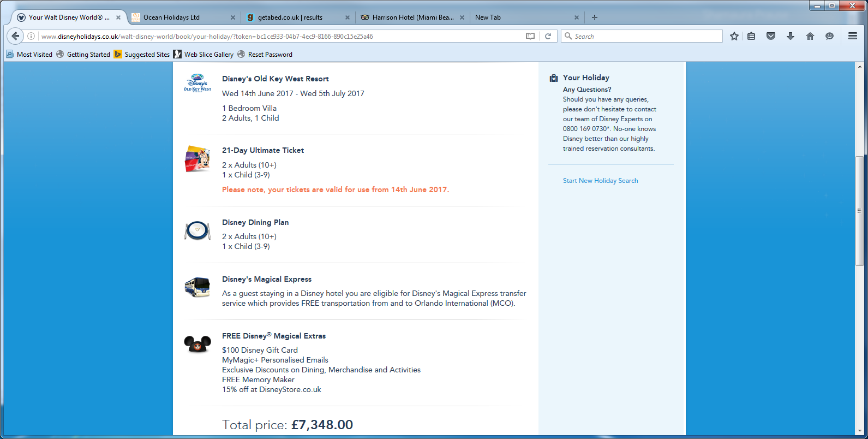868x439 pixels.
Task: Click 15% off at DisneyStore.co.uk text
Action: point(272,389)
